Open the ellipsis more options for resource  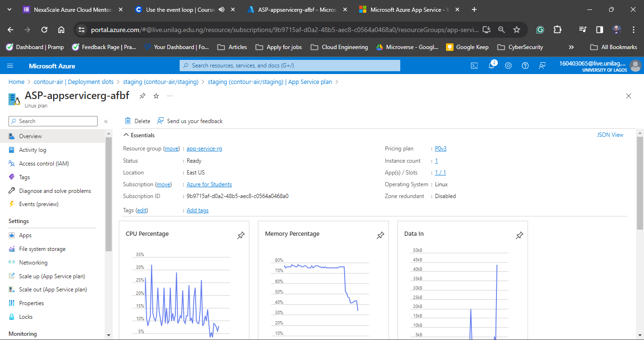pos(170,96)
